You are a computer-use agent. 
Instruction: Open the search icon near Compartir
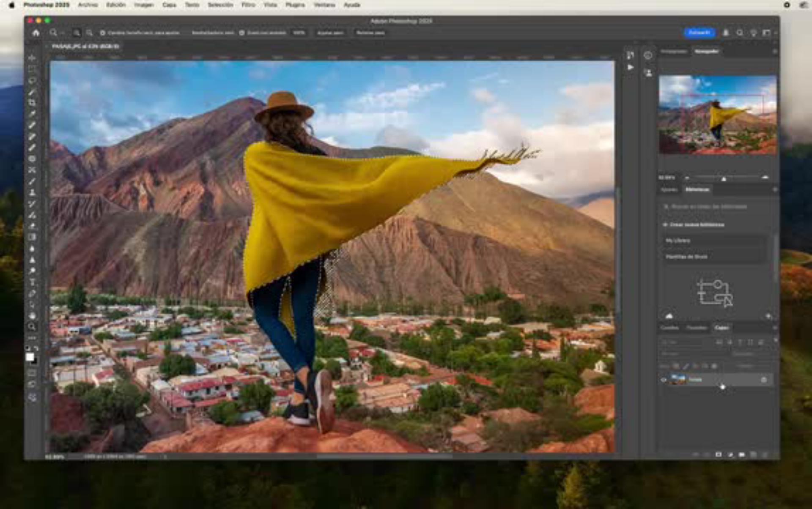tap(740, 33)
